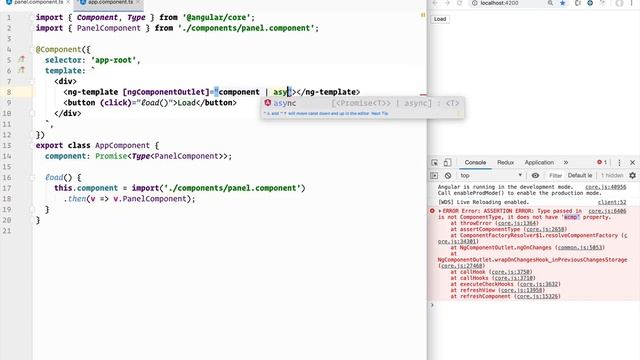640x360 pixels.
Task: Open the Default levels dropdown
Action: point(580,176)
